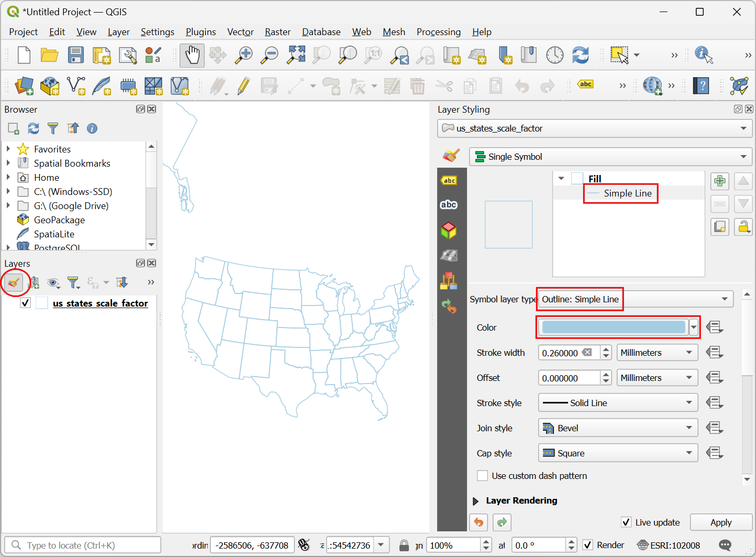
Task: Click the Refresh map canvas icon
Action: tap(580, 55)
